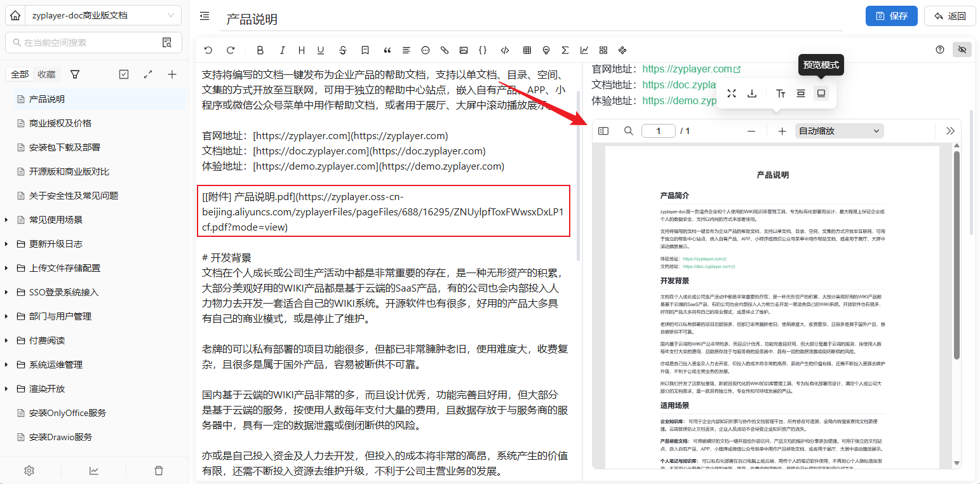Open the https://zyplayer.com preview link
The height and width of the screenshot is (484, 980).
691,69
